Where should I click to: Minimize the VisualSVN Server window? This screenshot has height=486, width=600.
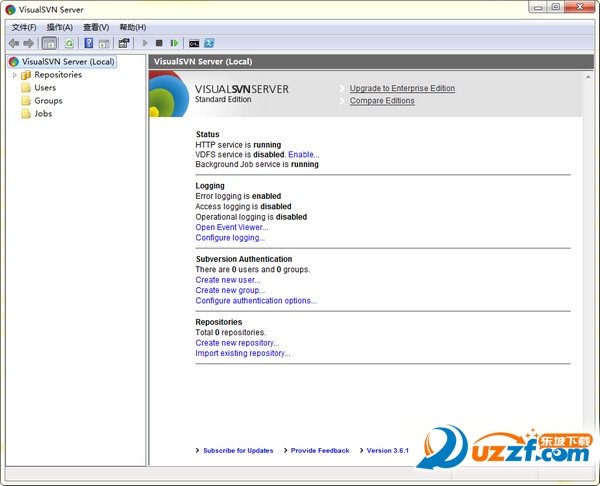pos(538,7)
